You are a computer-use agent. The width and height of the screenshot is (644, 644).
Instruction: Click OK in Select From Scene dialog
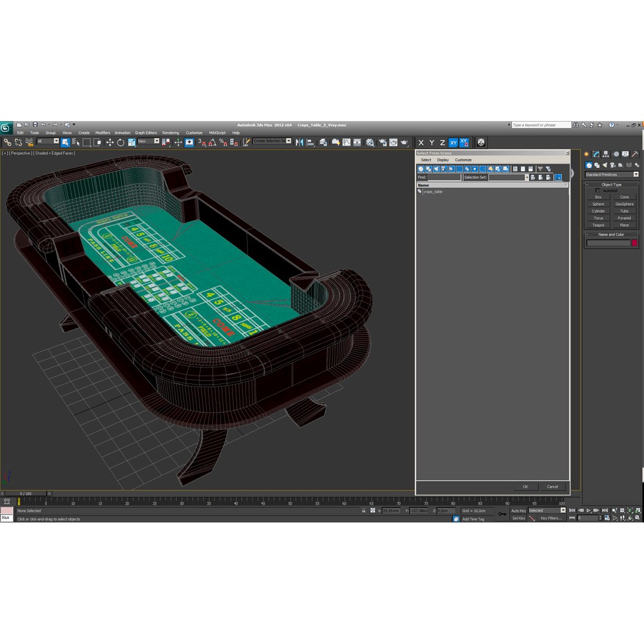point(525,487)
